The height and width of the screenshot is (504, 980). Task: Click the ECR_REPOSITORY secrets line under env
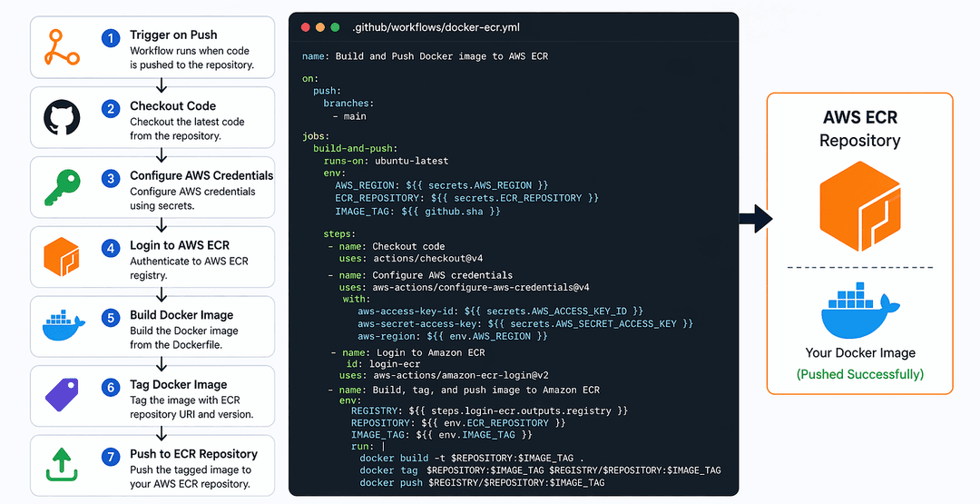467,198
